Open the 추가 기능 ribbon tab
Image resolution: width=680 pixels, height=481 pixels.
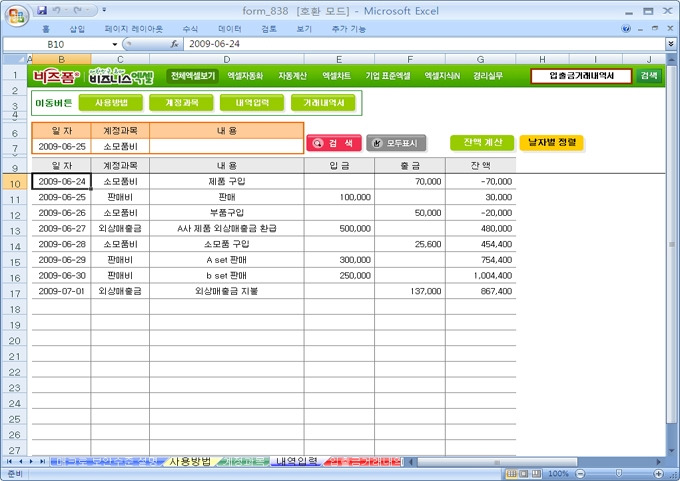[349, 29]
